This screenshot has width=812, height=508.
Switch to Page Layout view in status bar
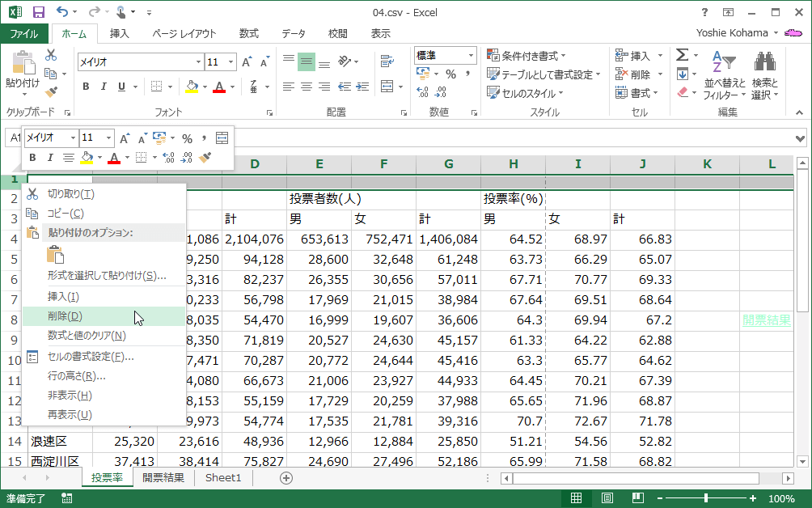(x=607, y=498)
